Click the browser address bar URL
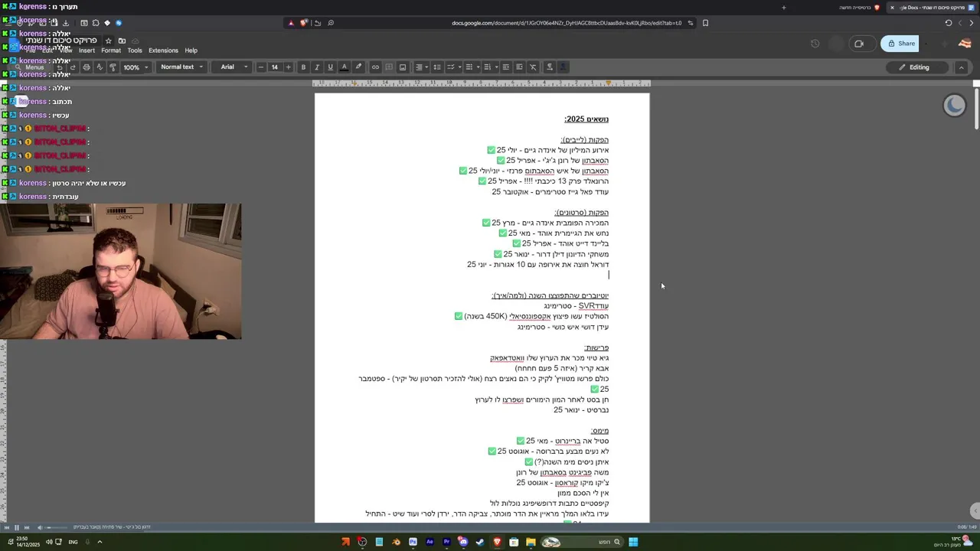This screenshot has height=551, width=980. point(566,23)
